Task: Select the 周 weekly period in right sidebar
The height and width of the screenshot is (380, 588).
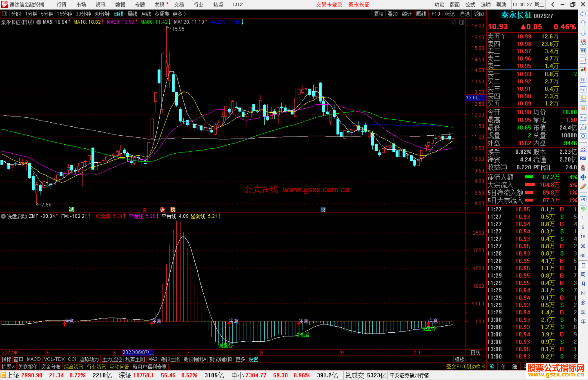Action: (583, 275)
